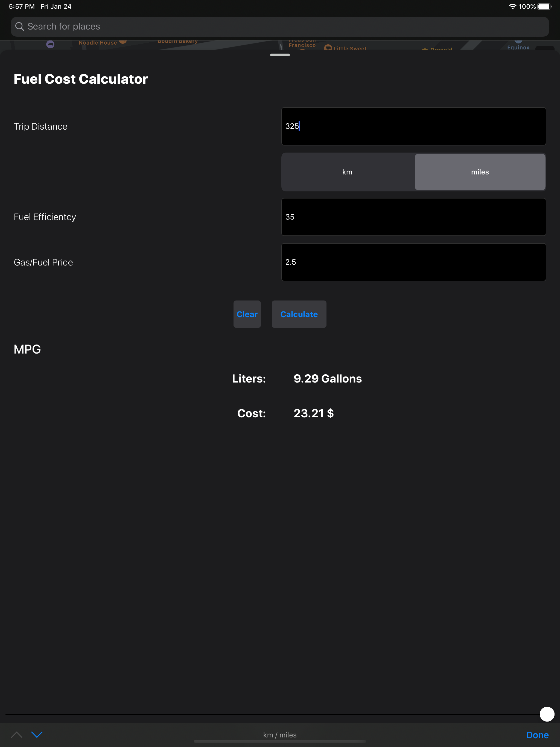This screenshot has width=560, height=747.
Task: Go to next field with down chevron
Action: 37,734
